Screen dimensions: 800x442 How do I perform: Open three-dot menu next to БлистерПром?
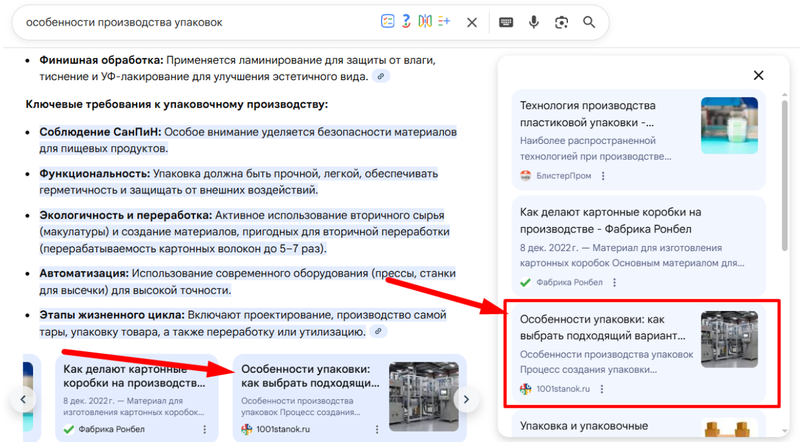coord(603,176)
